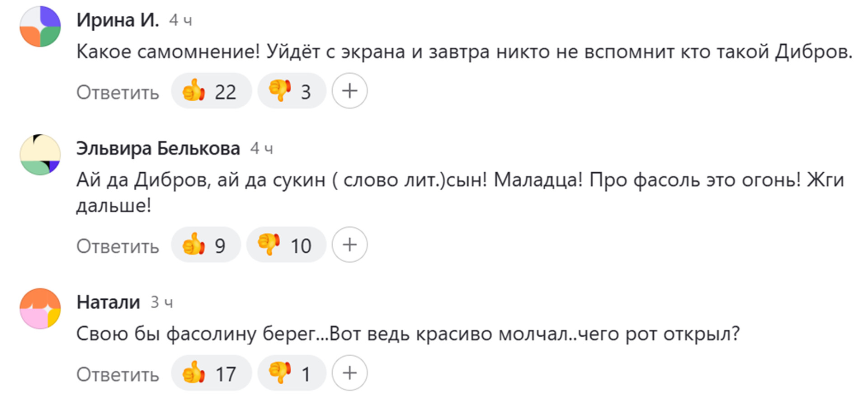Reply to Эльвира Белькова's comment
The width and height of the screenshot is (868, 401).
[118, 246]
